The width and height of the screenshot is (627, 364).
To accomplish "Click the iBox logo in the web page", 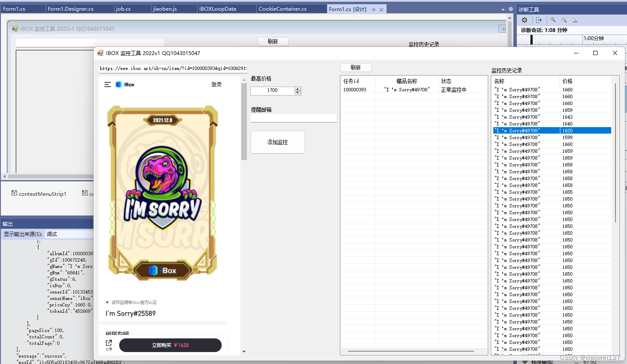I will tap(125, 84).
